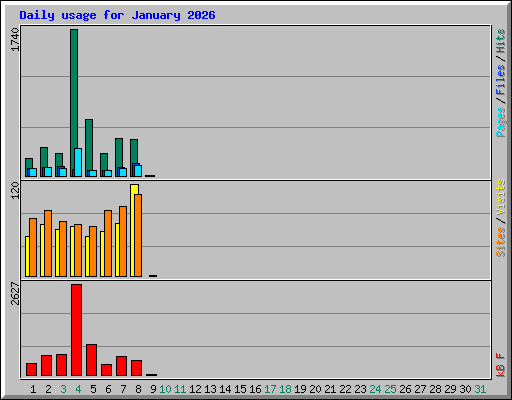Viewport: 512px width, 400px height.
Task: Select the red KB bar for day 1
Action: point(31,370)
